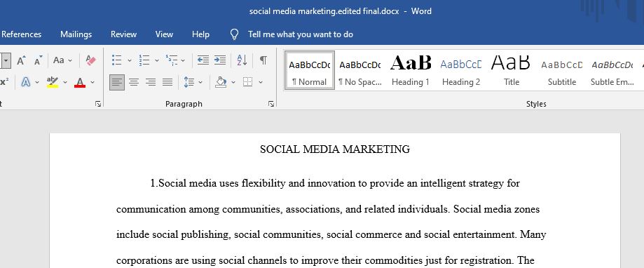This screenshot has height=268, width=644.
Task: Open Font settings dialog launcher
Action: [x=97, y=104]
